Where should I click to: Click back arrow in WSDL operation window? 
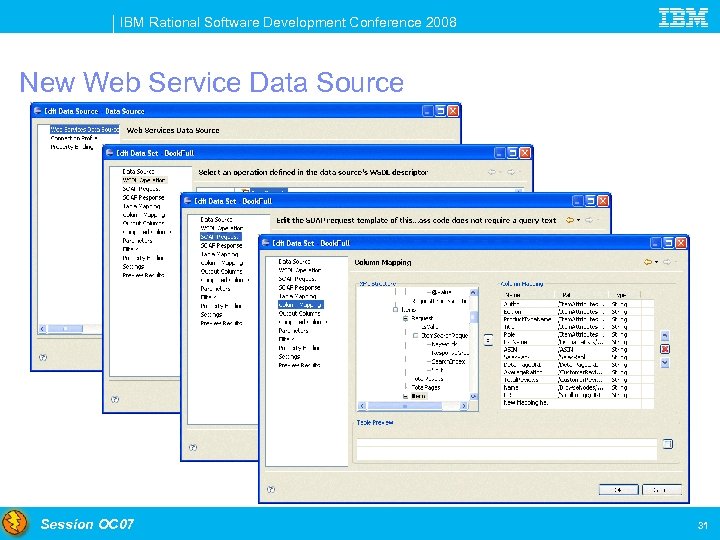[x=492, y=172]
